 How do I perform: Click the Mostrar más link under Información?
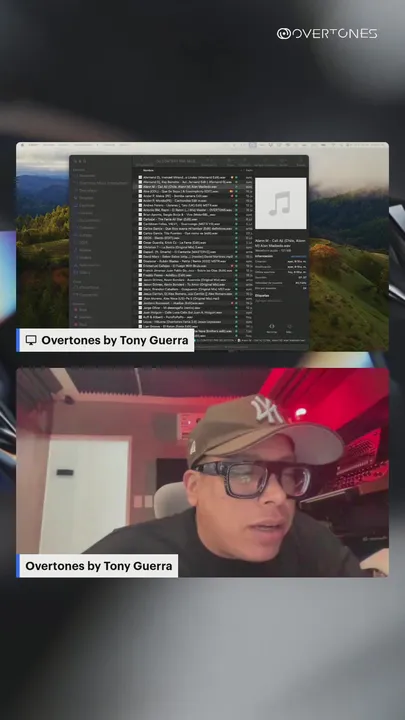point(298,256)
